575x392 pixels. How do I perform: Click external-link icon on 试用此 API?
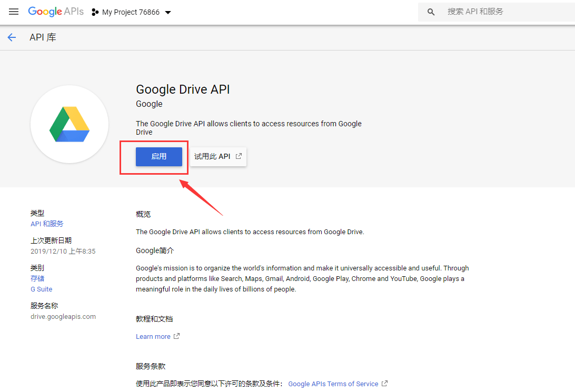point(239,156)
